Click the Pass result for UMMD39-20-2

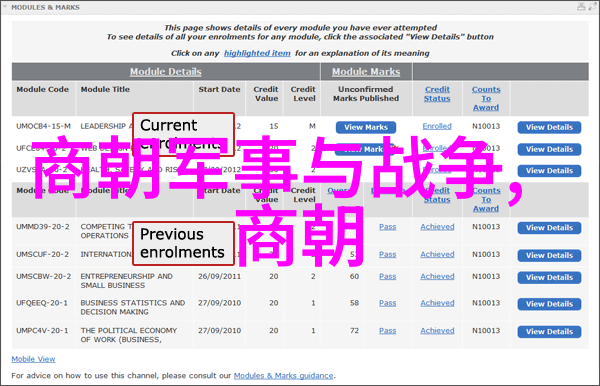(x=388, y=226)
